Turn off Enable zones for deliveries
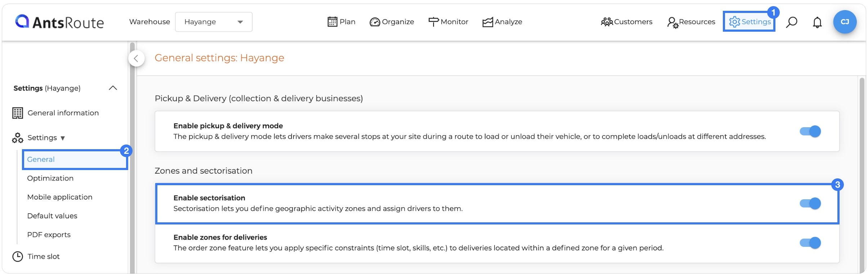Image resolution: width=868 pixels, height=276 pixels. [x=810, y=243]
